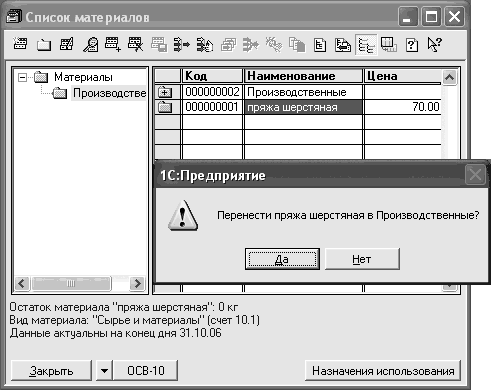The width and height of the screenshot is (491, 390).
Task: Click the New group folder icon
Action: [44, 45]
